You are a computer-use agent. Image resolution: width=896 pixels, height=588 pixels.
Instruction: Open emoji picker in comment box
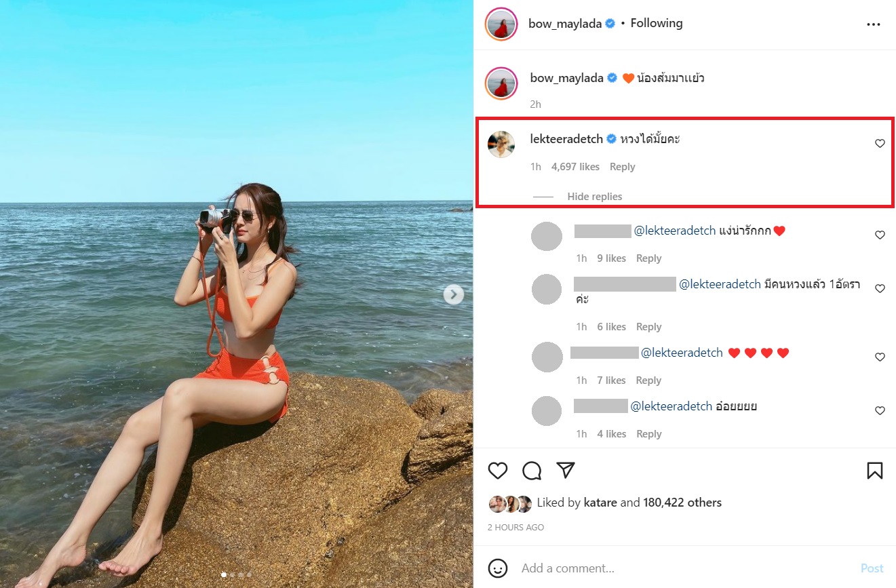498,568
